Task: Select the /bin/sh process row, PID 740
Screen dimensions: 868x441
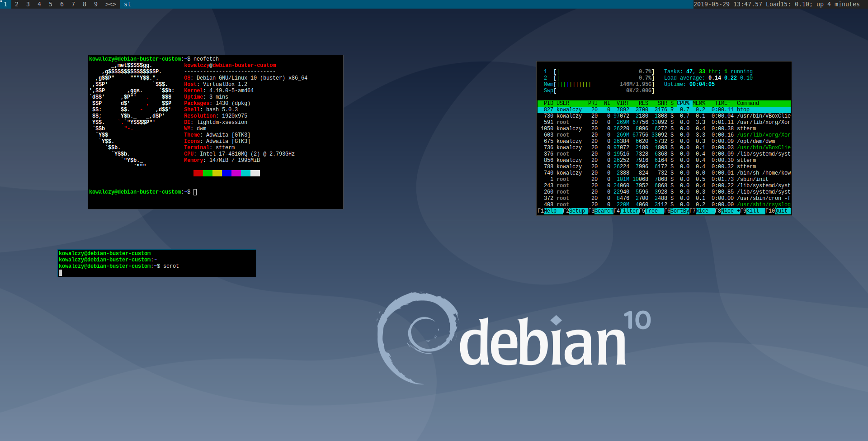Action: pyautogui.click(x=664, y=173)
